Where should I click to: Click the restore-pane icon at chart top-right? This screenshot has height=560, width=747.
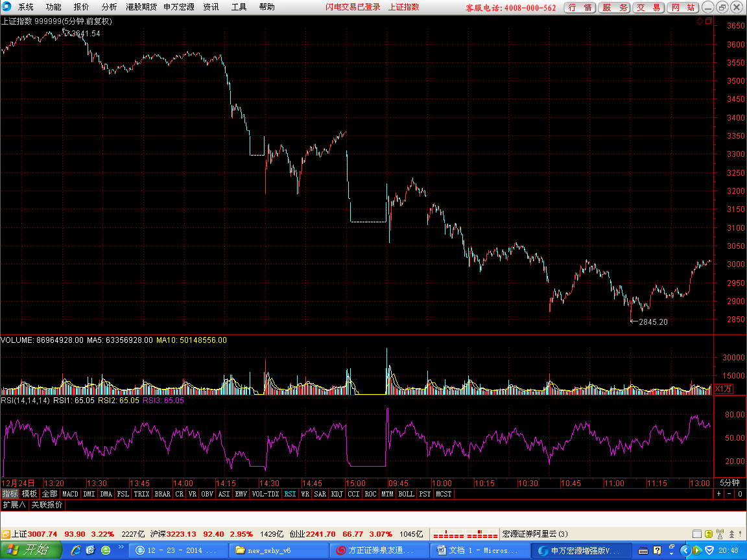[708, 21]
